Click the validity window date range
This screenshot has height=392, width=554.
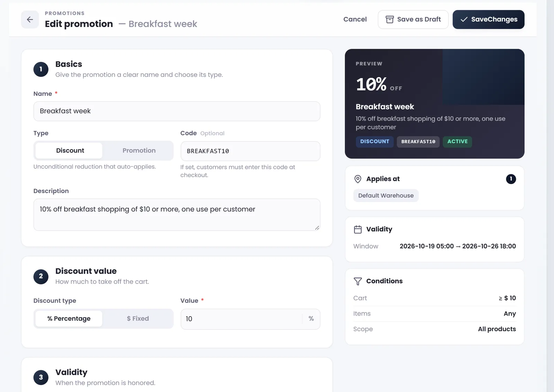(458, 246)
